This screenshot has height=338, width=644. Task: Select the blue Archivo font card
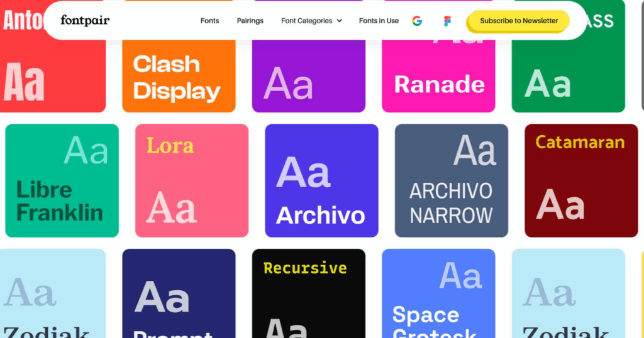(x=321, y=180)
